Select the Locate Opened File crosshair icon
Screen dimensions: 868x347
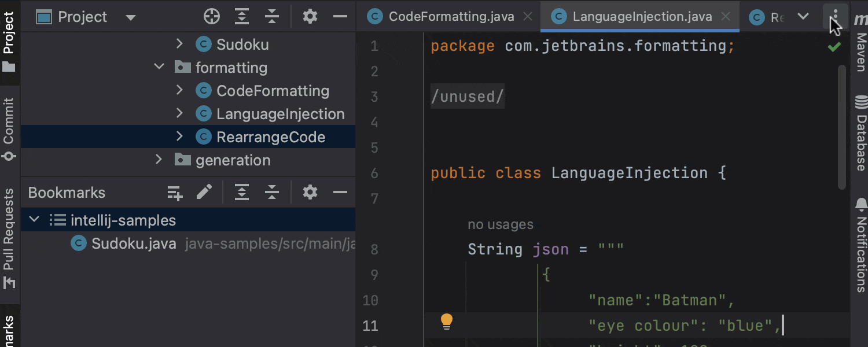[x=212, y=16]
